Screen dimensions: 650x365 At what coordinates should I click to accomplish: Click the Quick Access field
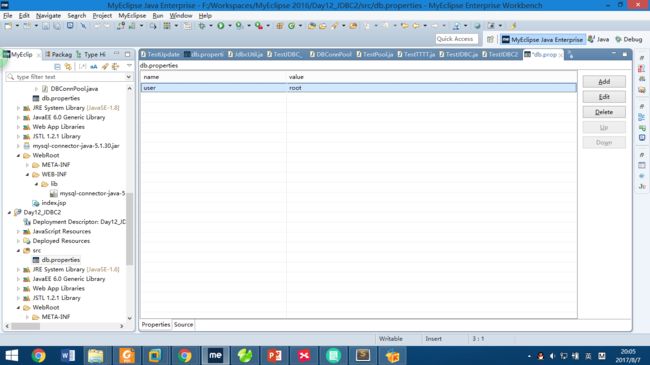tap(456, 39)
